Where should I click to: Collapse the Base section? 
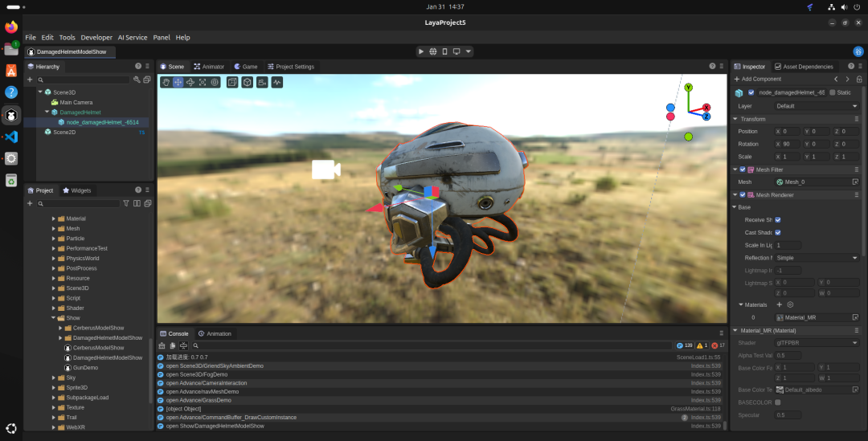point(735,207)
